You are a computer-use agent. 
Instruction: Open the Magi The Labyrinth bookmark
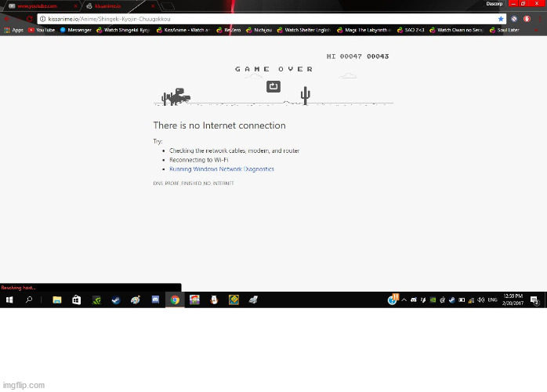(x=364, y=30)
